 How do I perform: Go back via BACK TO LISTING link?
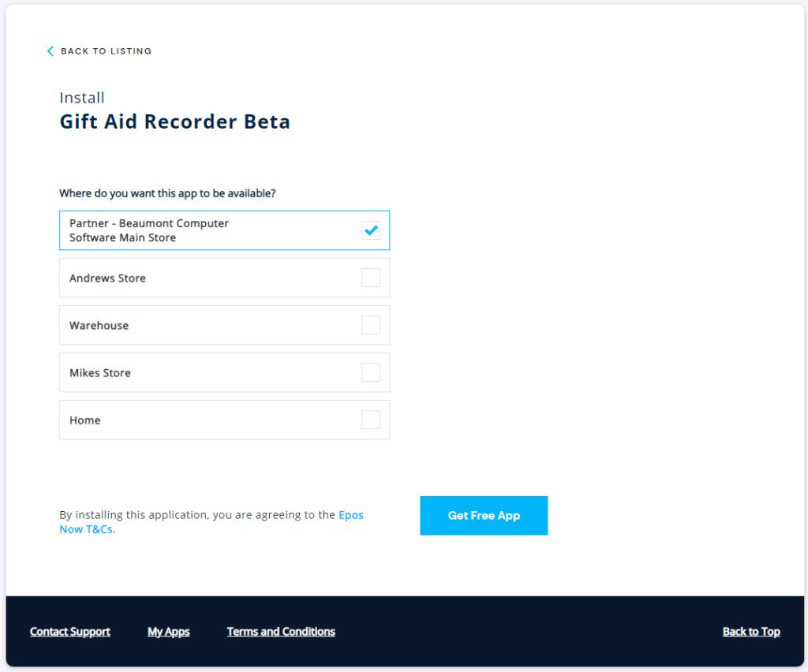click(107, 51)
